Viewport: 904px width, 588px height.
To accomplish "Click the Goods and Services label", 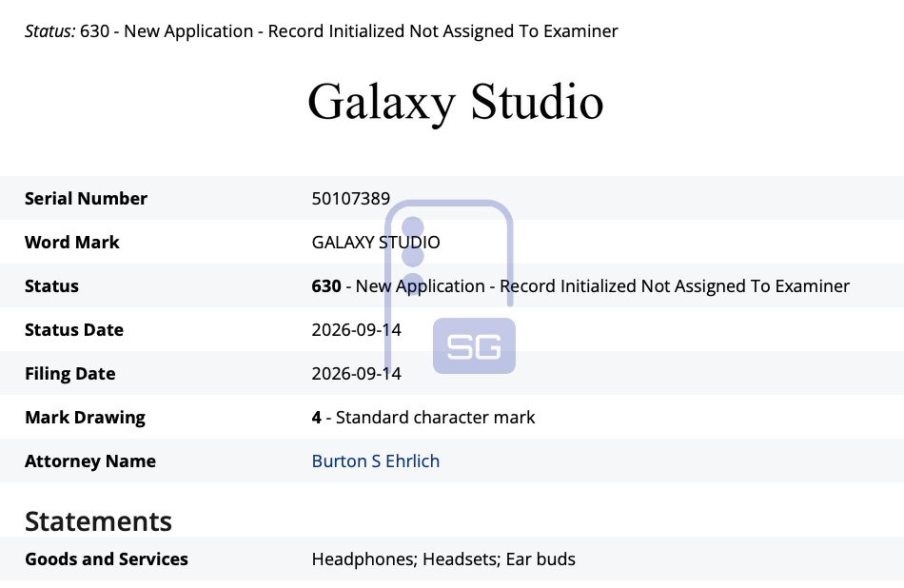I will point(106,559).
